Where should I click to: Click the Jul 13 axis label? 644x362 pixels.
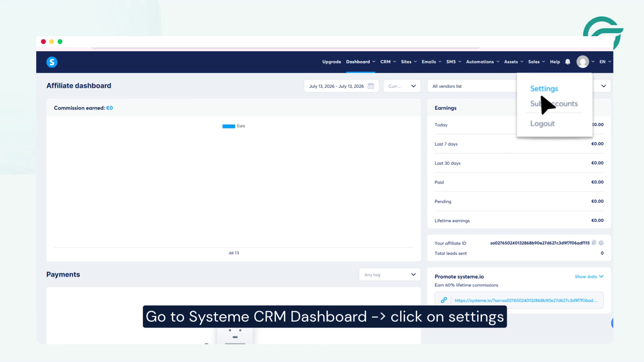point(234,253)
